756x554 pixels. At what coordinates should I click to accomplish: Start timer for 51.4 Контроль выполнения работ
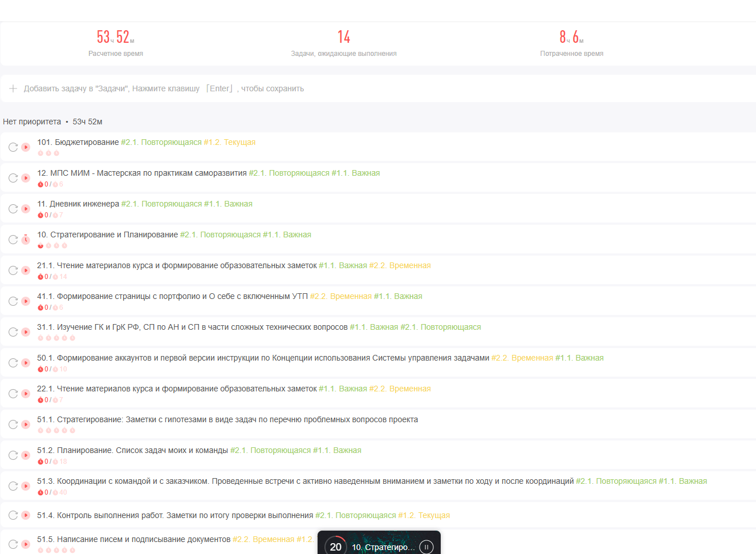pyautogui.click(x=26, y=515)
